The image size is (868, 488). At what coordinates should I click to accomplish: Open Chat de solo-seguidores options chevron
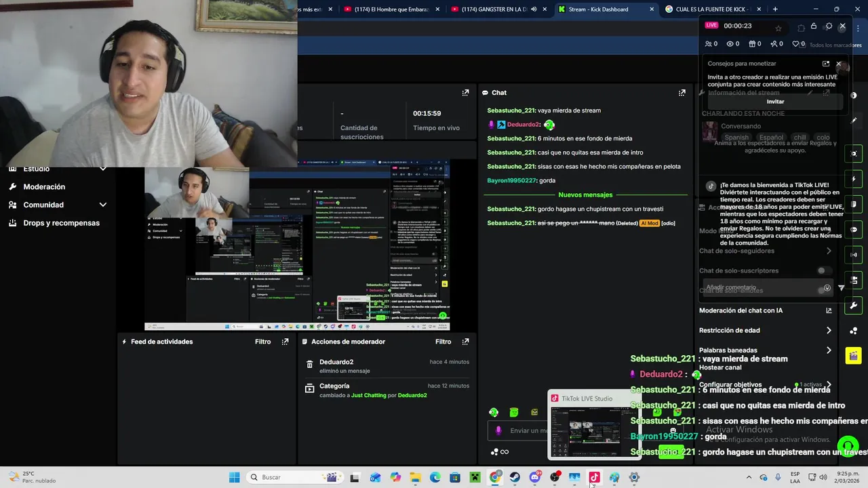pyautogui.click(x=829, y=251)
